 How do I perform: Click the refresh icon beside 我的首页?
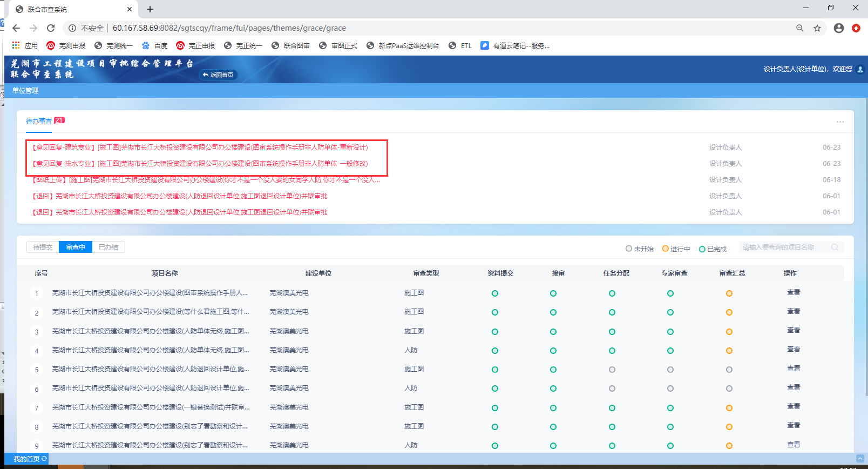pos(44,459)
